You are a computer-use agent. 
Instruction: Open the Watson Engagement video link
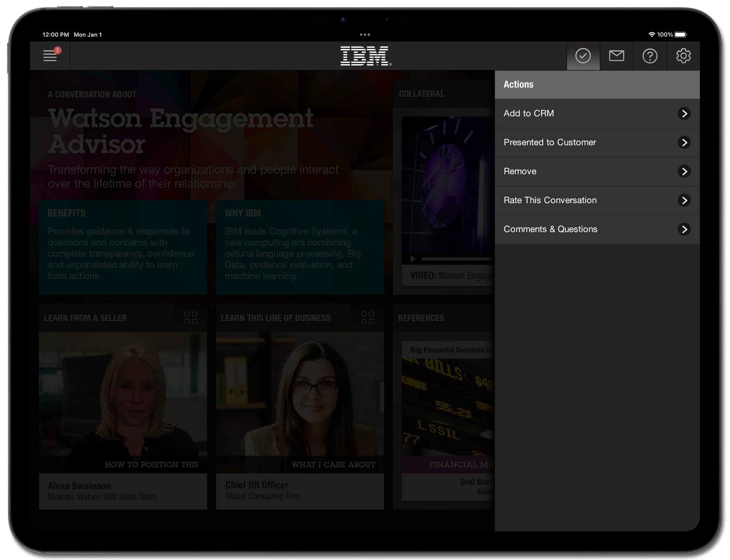tap(443, 275)
